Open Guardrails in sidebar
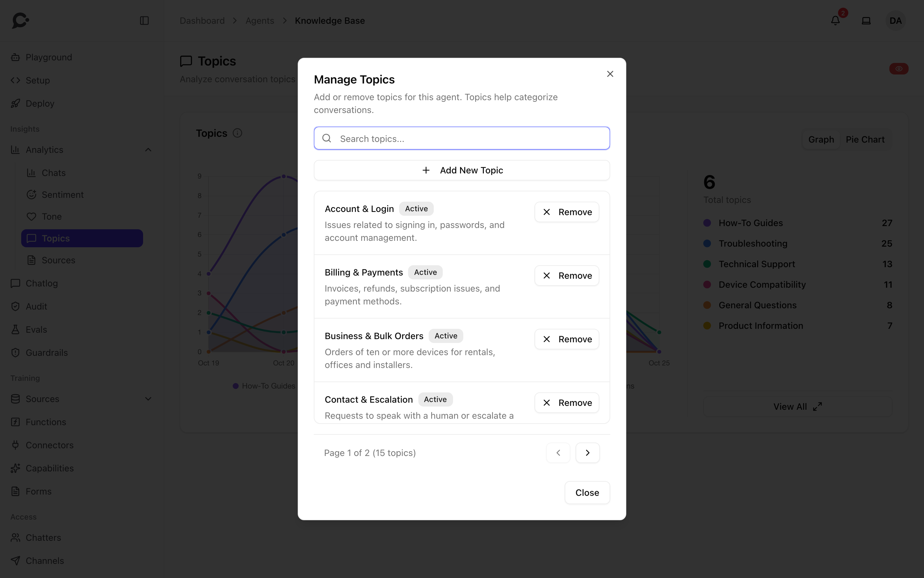Screen dimensions: 924x578 click(82, 353)
